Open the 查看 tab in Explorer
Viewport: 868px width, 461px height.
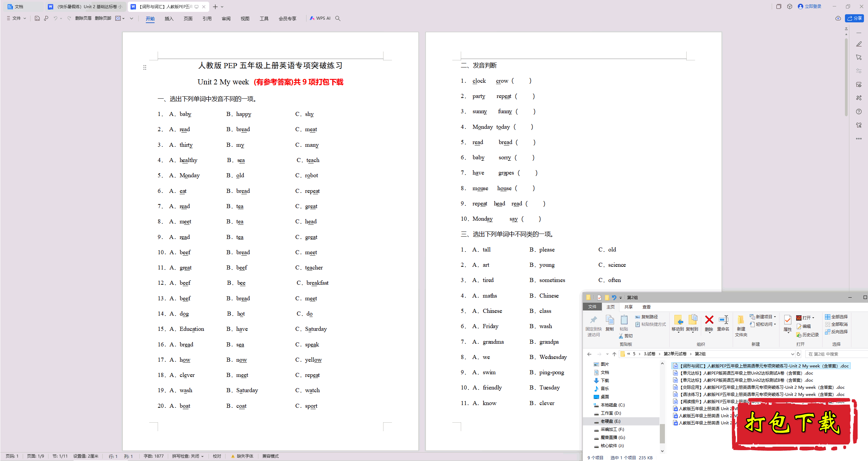[647, 307]
